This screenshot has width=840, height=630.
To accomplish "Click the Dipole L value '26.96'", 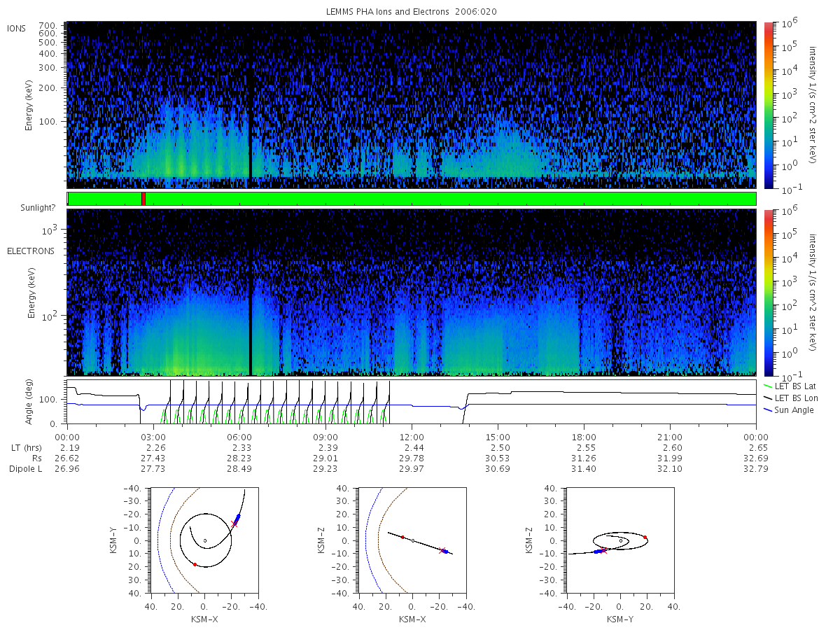I will pyautogui.click(x=67, y=468).
